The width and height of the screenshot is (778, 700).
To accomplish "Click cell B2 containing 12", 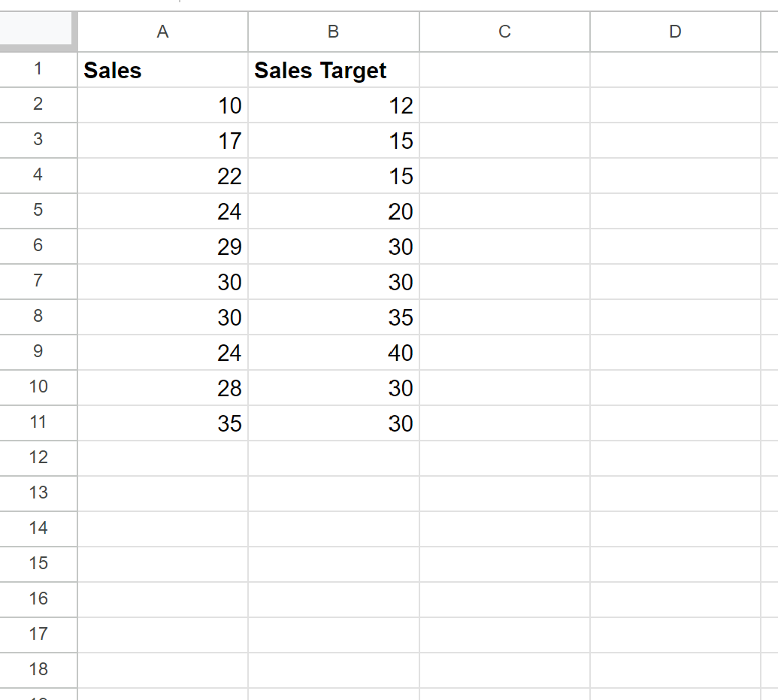I will [x=334, y=105].
